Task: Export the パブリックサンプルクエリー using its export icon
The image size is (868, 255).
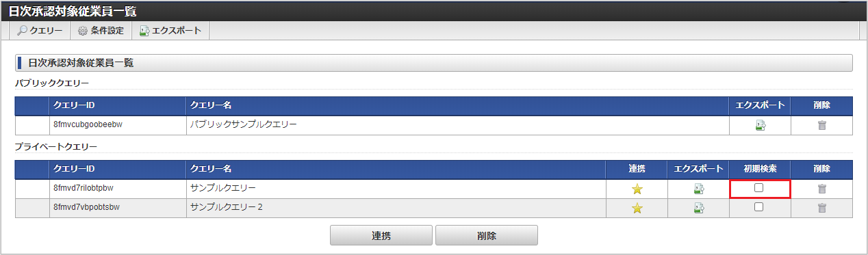Action: coord(760,125)
